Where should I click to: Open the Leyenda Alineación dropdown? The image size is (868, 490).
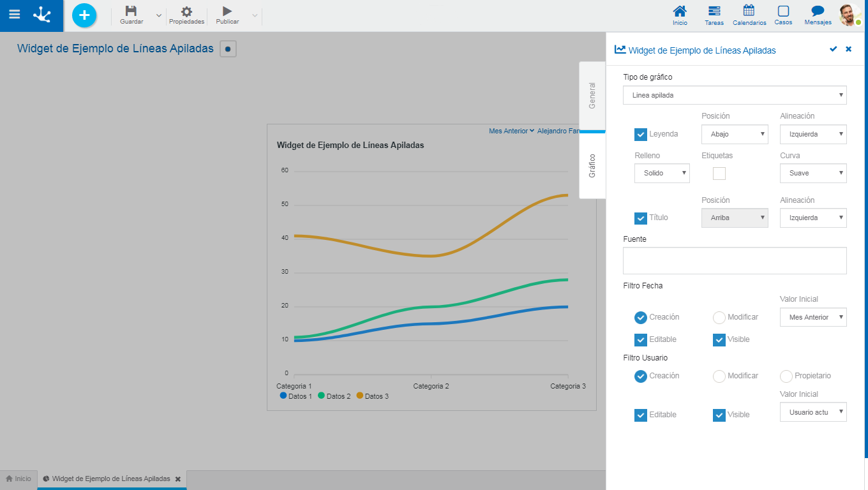point(813,134)
